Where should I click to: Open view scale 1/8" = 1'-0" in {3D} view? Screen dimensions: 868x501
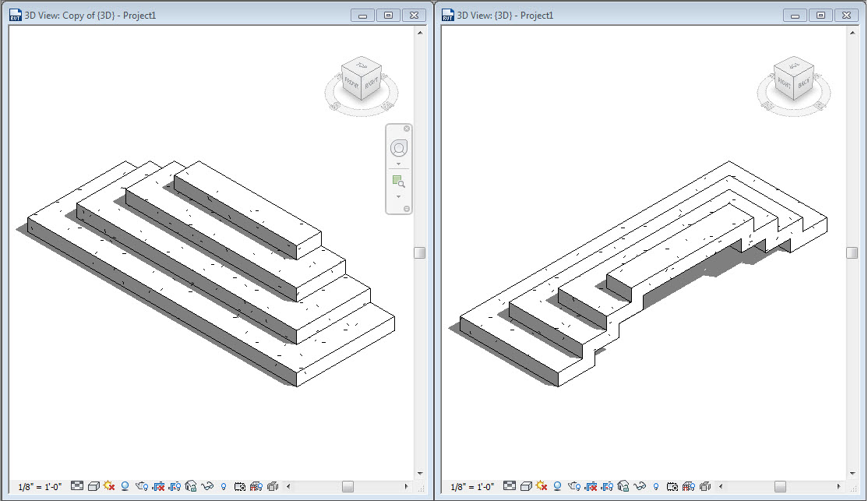click(x=472, y=487)
